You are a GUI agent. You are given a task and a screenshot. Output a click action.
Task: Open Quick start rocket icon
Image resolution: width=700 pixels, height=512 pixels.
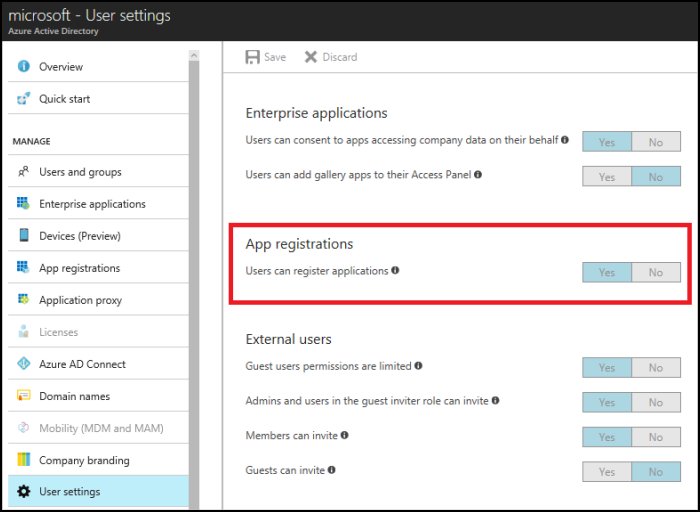pos(24,99)
